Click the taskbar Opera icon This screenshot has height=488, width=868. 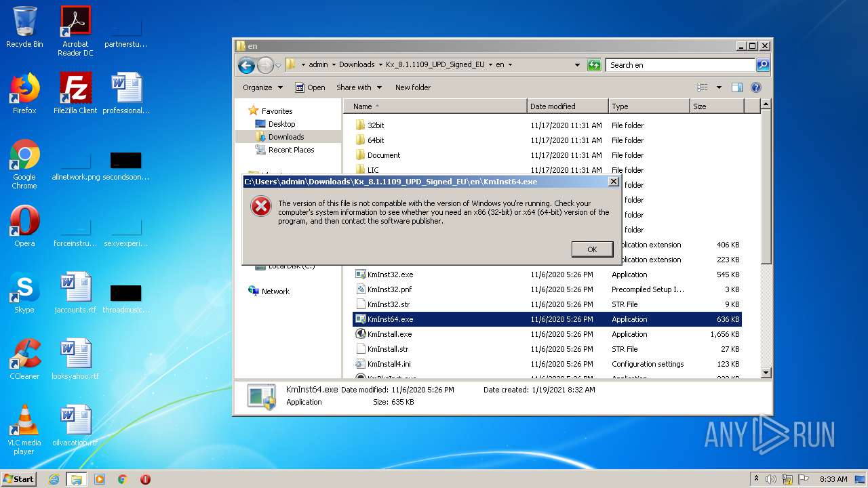(145, 479)
